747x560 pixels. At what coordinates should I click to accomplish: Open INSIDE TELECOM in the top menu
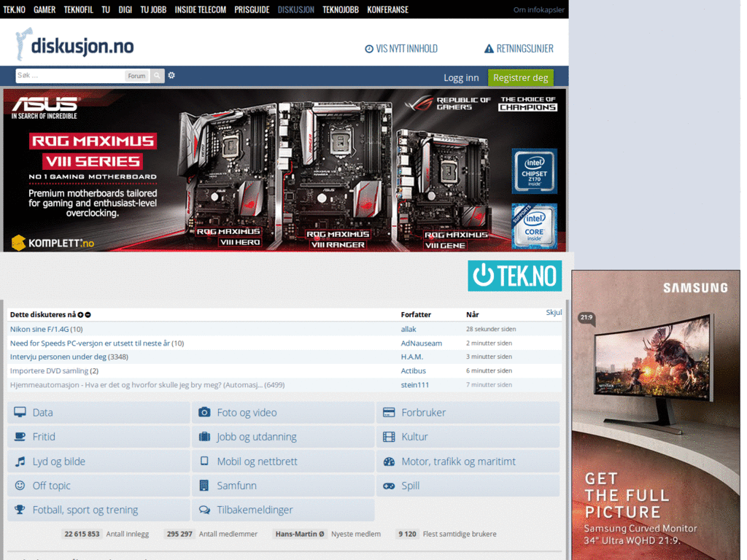click(x=200, y=9)
